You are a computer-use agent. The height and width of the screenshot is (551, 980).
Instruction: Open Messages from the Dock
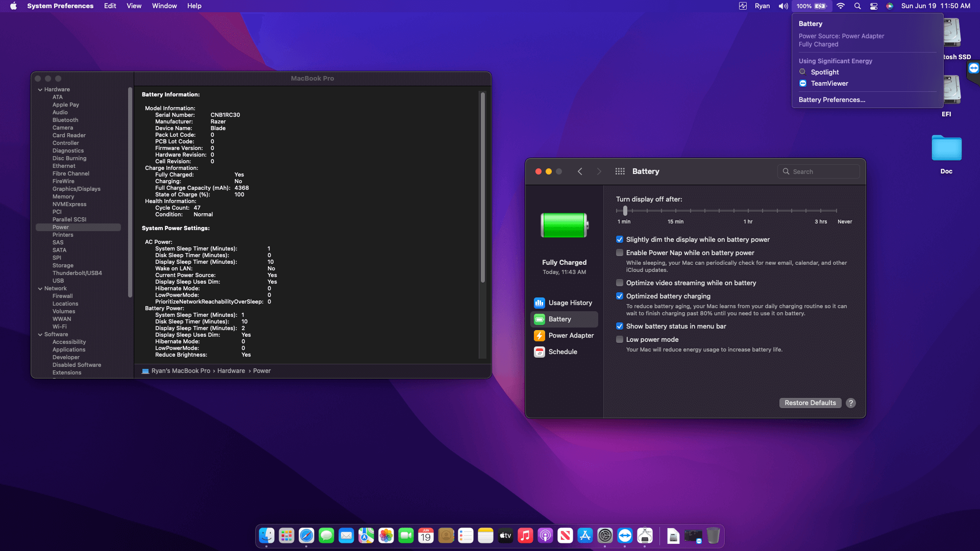click(x=326, y=536)
